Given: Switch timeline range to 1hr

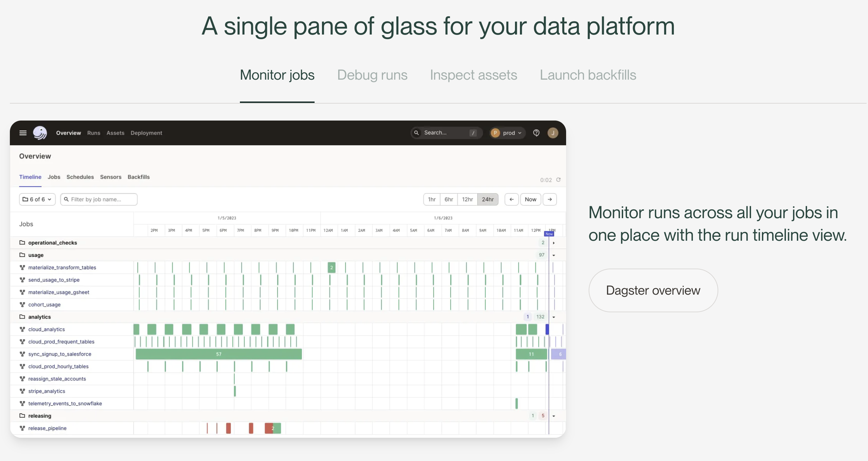Looking at the screenshot, I should [x=432, y=199].
